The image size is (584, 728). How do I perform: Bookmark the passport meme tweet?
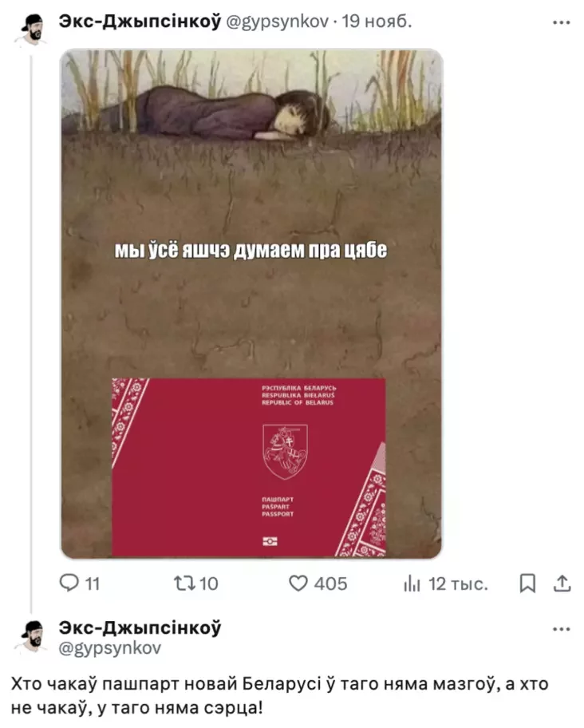coord(527,584)
